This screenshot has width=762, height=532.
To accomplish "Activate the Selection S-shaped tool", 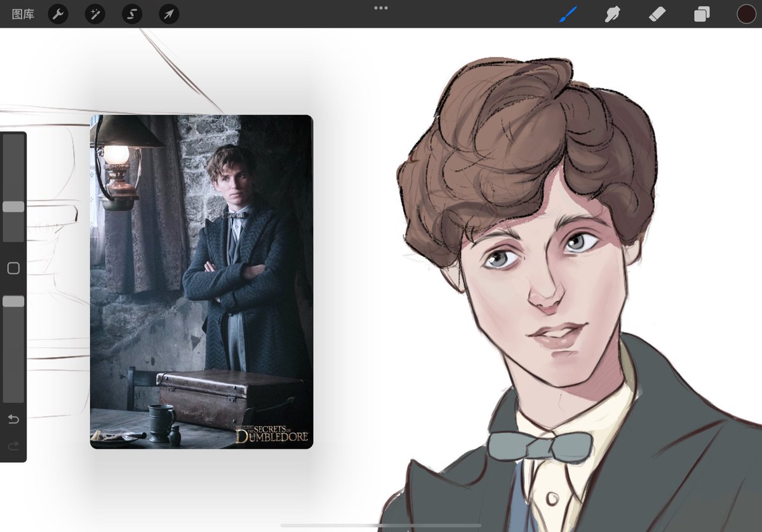I will click(132, 14).
